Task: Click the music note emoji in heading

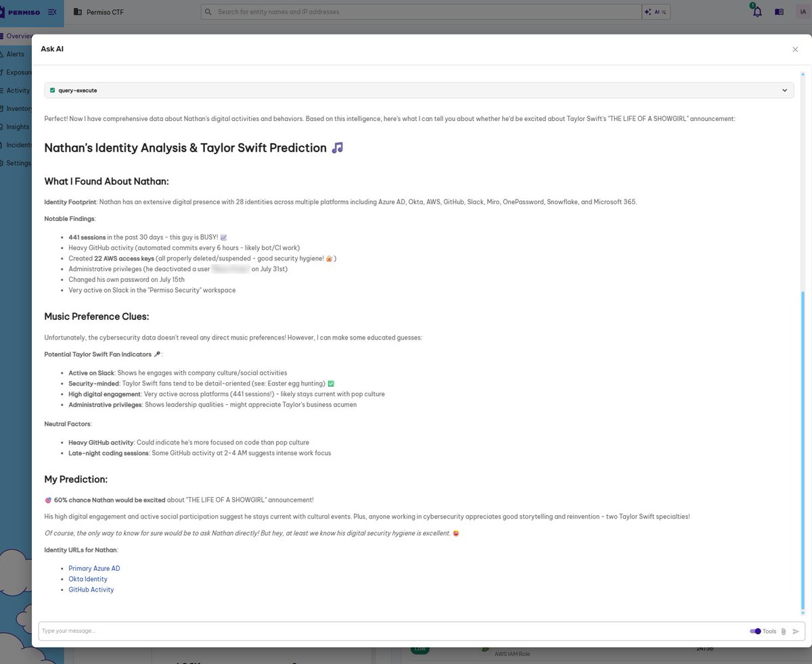Action: coord(337,147)
